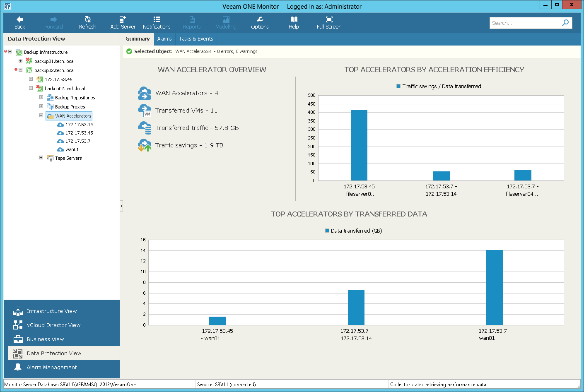Image resolution: width=584 pixels, height=392 pixels.
Task: Select the 172.17.53.46 server icon
Action: pyautogui.click(x=39, y=79)
